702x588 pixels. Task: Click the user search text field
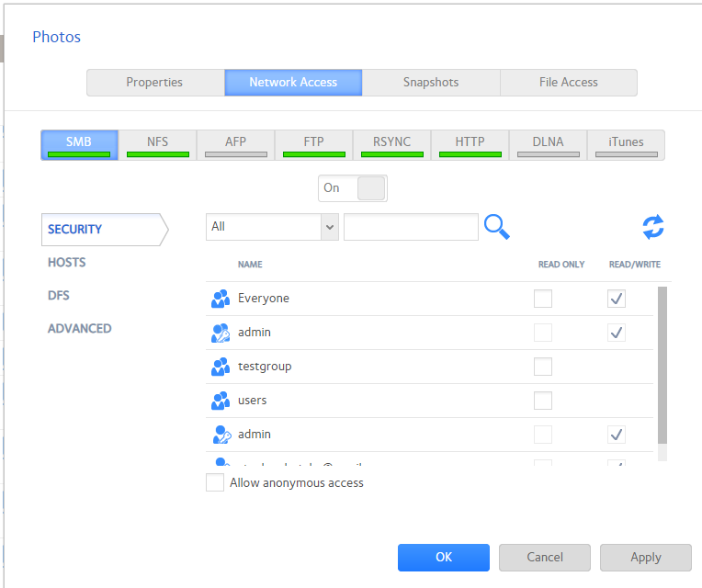click(411, 227)
